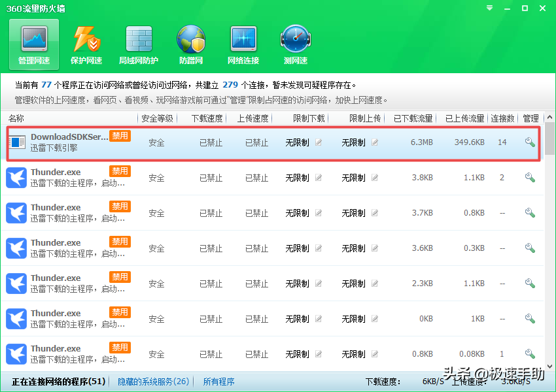Image resolution: width=556 pixels, height=392 pixels.
Task: Click DownloadSDKSer program icon
Action: click(16, 142)
